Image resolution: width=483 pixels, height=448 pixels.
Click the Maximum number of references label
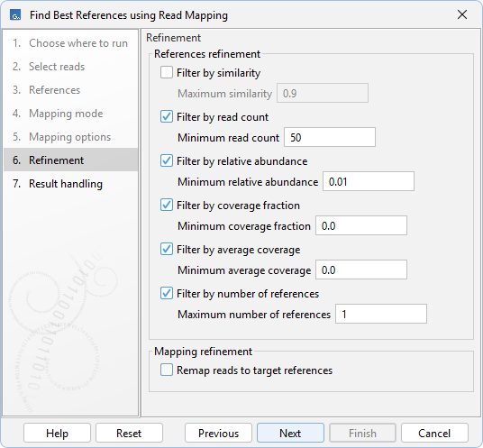(254, 315)
